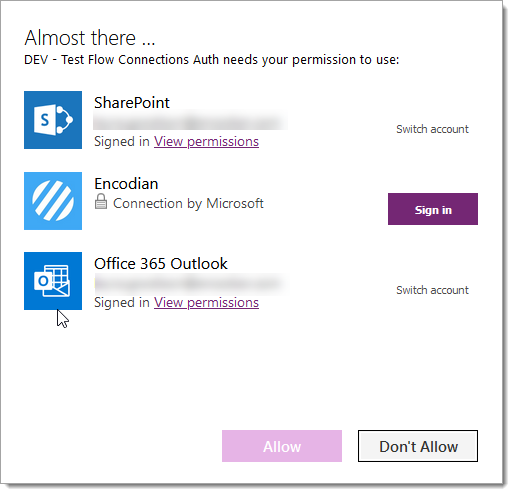Open View permissions link for SharePoint

[x=207, y=142]
